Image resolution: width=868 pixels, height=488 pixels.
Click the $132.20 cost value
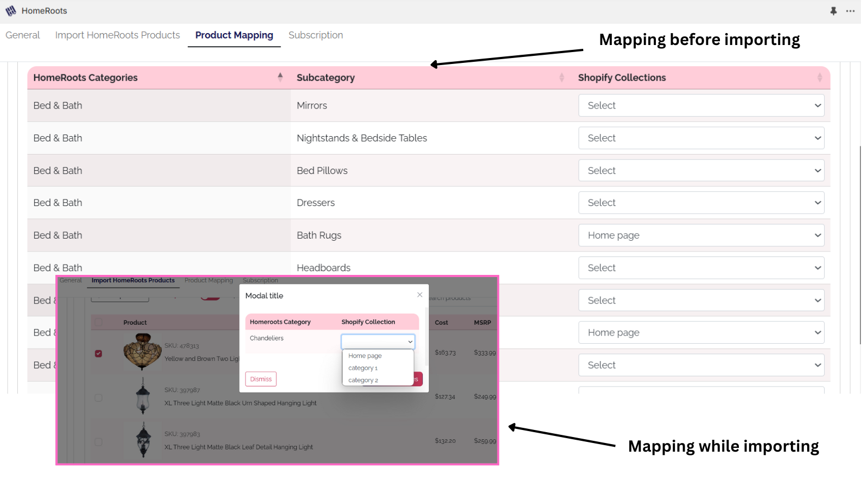tap(445, 441)
